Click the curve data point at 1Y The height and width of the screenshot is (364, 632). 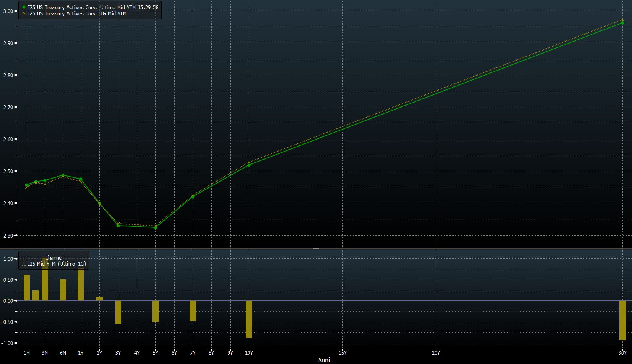tap(81, 179)
